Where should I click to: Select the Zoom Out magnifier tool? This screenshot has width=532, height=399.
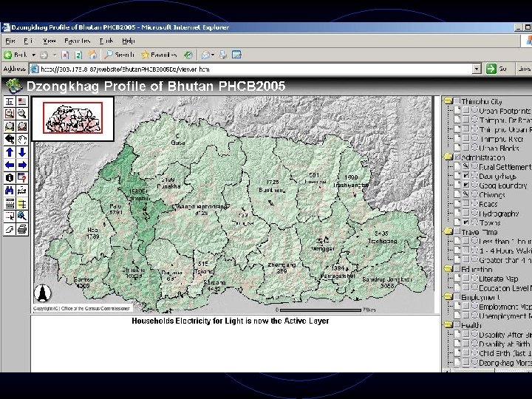pos(22,114)
